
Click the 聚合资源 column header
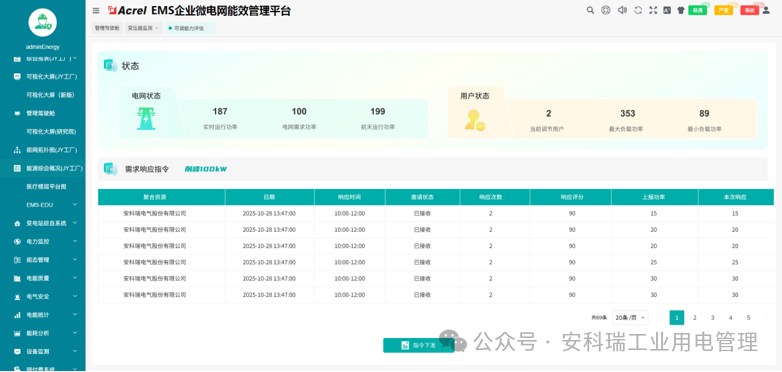click(162, 197)
